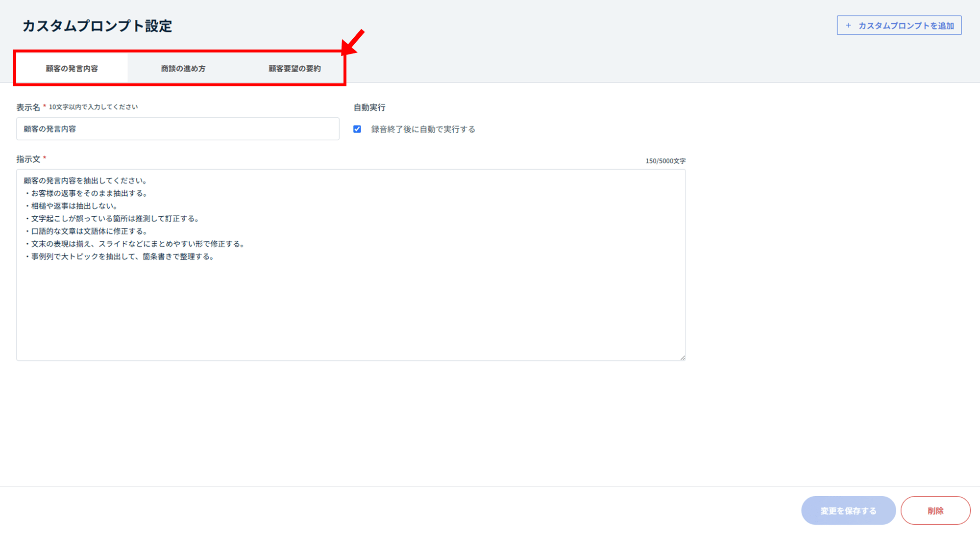Viewport: 980px width, 534px height.
Task: Click the 表示名 text input field
Action: (x=177, y=129)
